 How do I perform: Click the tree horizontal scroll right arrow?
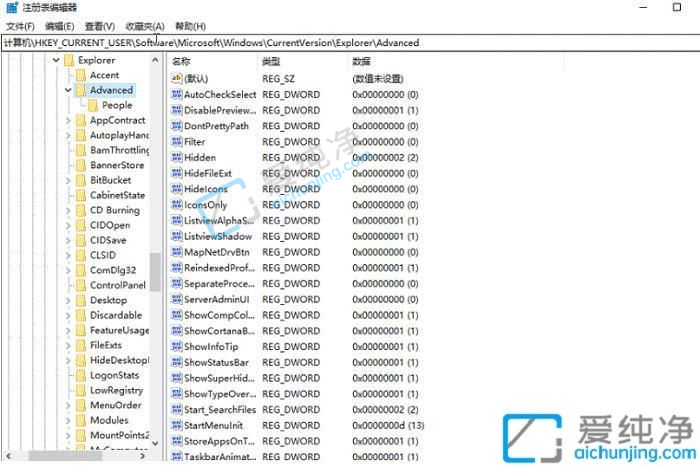click(x=143, y=456)
